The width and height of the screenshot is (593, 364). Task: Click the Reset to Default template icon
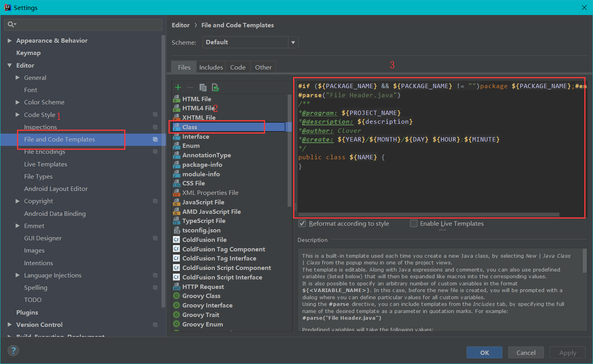point(215,87)
